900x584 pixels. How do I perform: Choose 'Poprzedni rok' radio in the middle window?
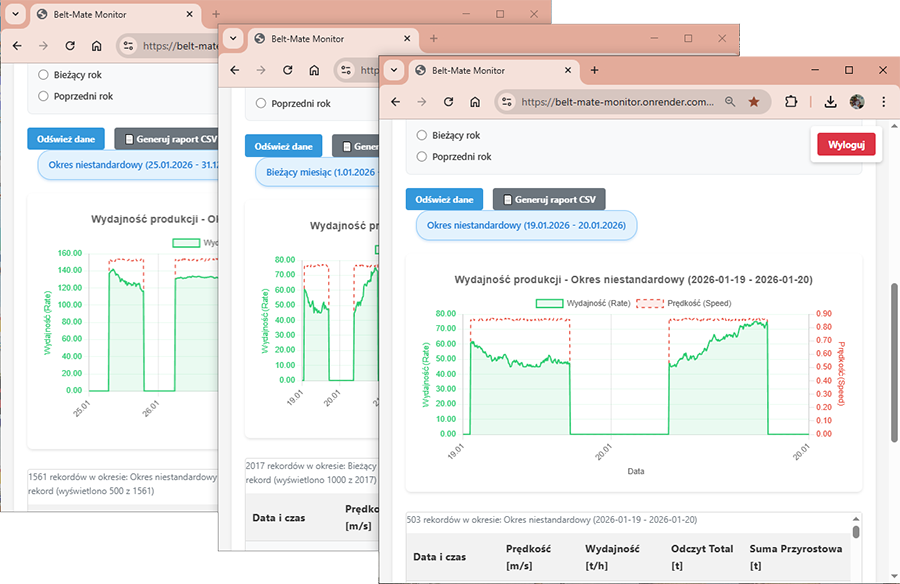261,103
